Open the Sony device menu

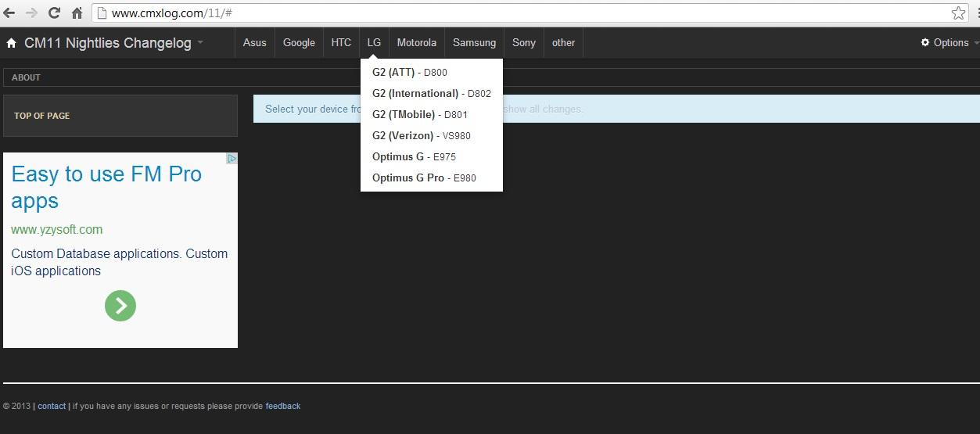(524, 43)
